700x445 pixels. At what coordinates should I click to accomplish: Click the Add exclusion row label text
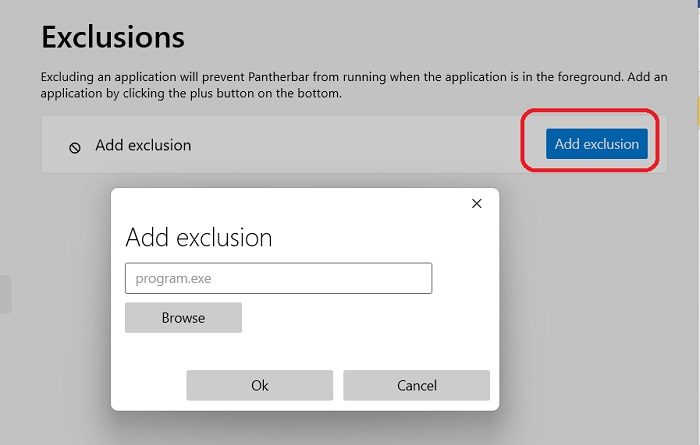[x=143, y=145]
